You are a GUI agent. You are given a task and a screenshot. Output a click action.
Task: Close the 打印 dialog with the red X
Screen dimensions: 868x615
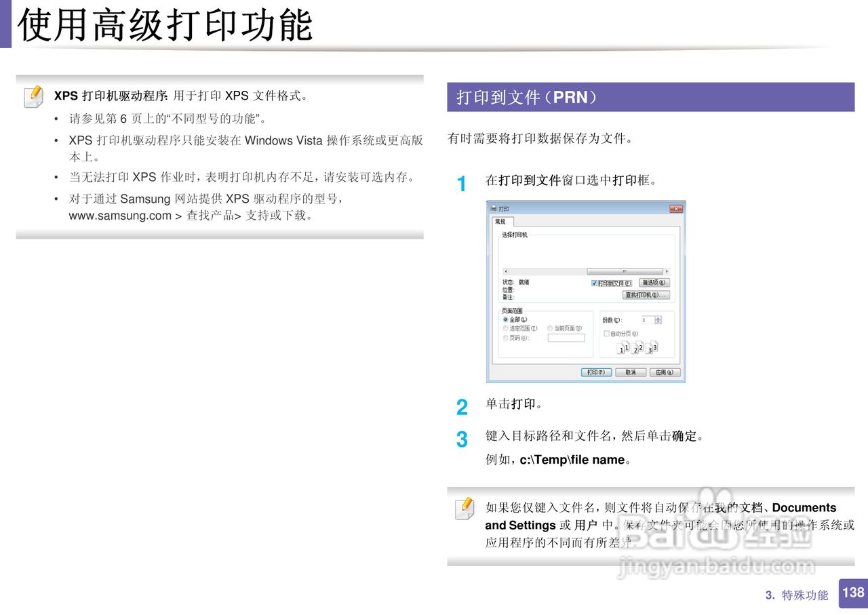(676, 209)
